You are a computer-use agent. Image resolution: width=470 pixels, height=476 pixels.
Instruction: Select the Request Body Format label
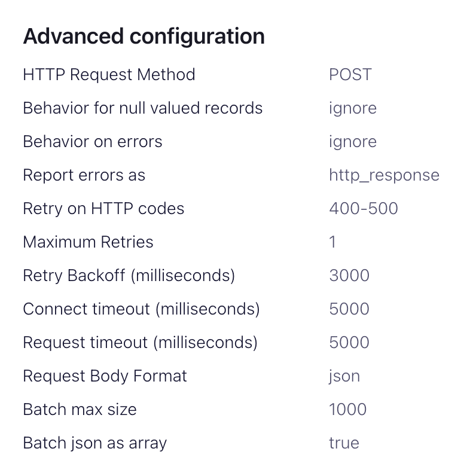tap(105, 376)
